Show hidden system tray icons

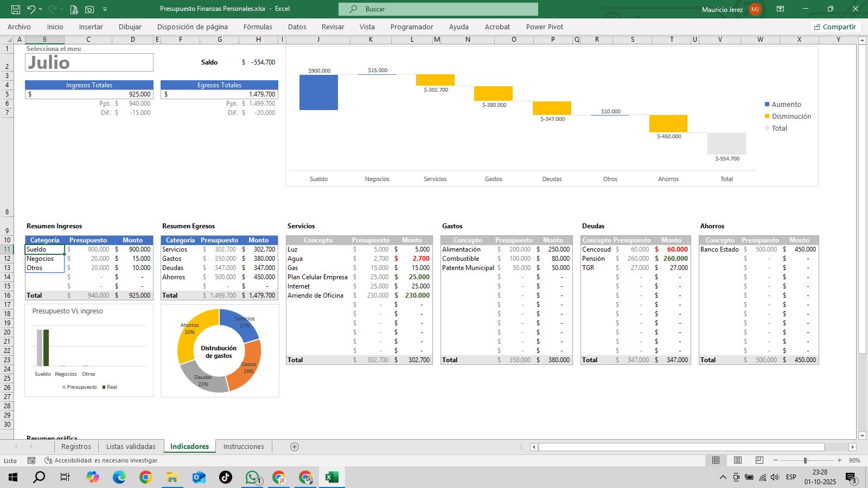[x=723, y=477]
